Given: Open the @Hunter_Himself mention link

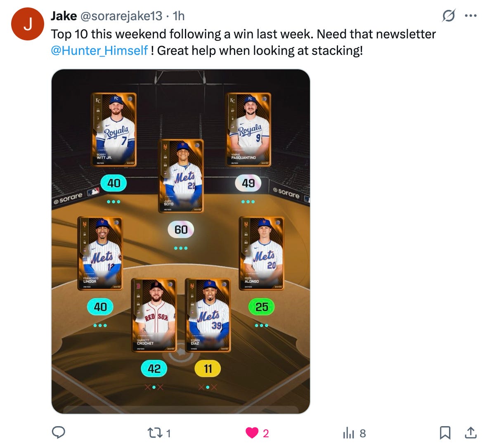Looking at the screenshot, I should pos(99,51).
